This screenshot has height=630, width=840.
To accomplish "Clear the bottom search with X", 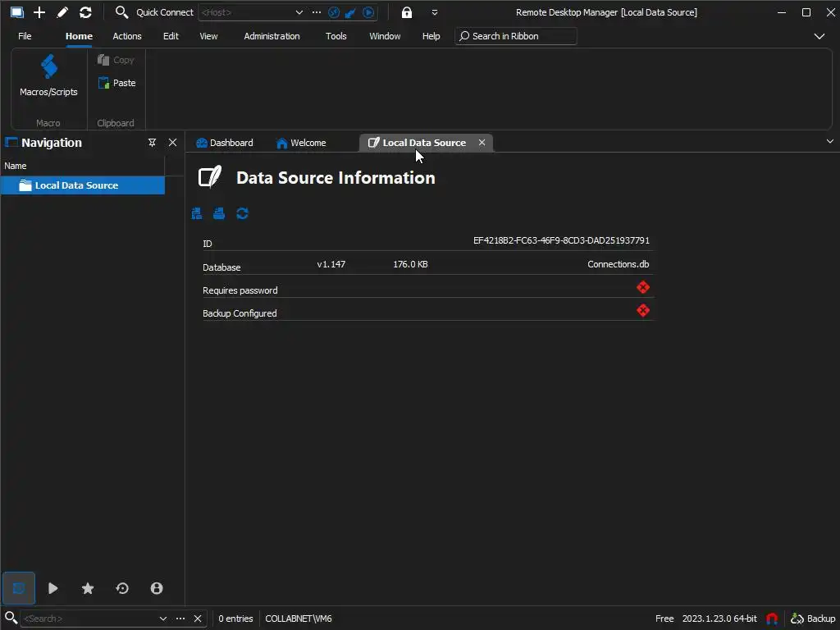I will coord(198,619).
